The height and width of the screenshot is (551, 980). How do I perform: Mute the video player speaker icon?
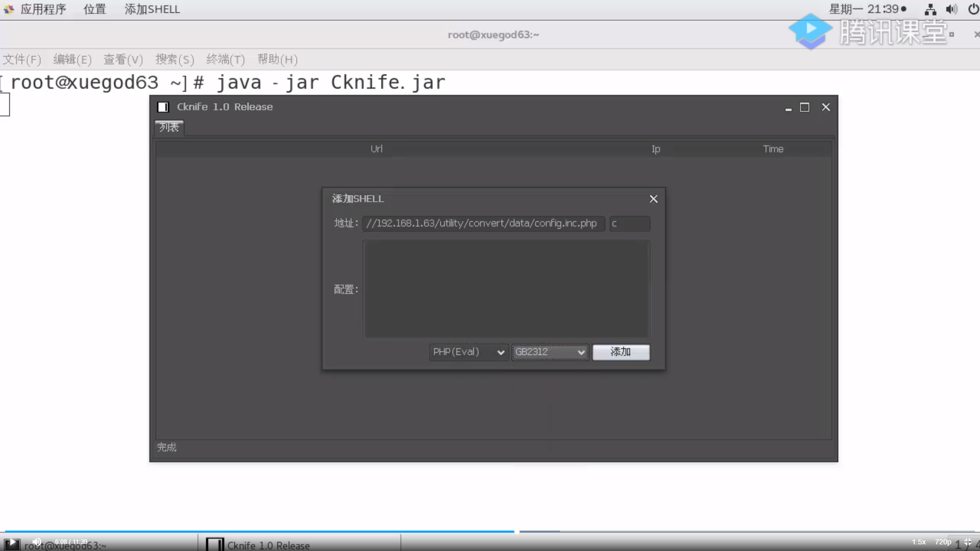[x=36, y=541]
